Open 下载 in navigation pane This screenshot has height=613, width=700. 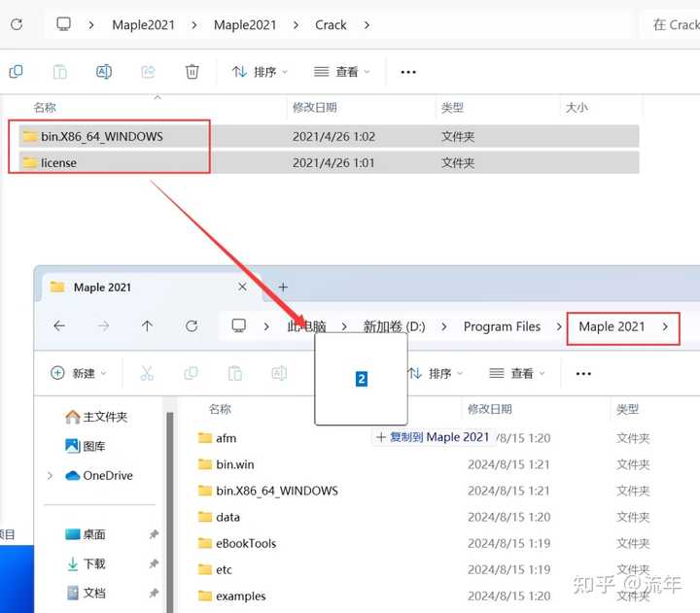86,563
